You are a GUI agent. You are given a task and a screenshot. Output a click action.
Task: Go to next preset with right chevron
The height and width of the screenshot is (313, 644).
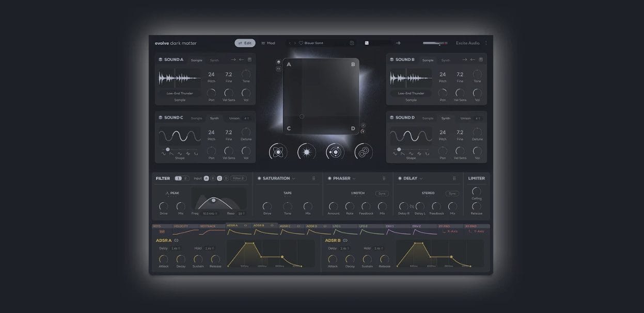click(295, 43)
